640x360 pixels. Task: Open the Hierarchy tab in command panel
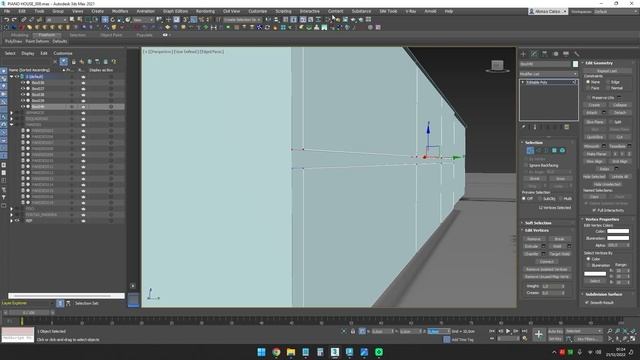[544, 54]
